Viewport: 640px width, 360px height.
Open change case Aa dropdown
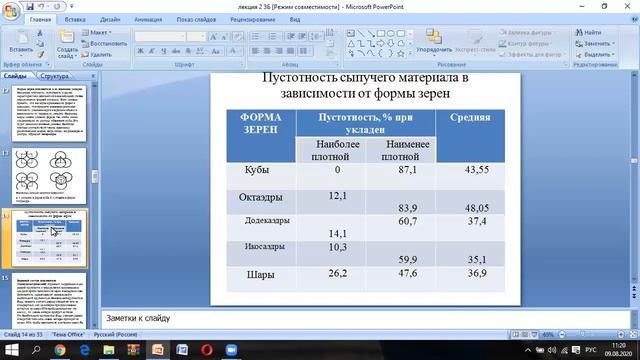(x=216, y=51)
